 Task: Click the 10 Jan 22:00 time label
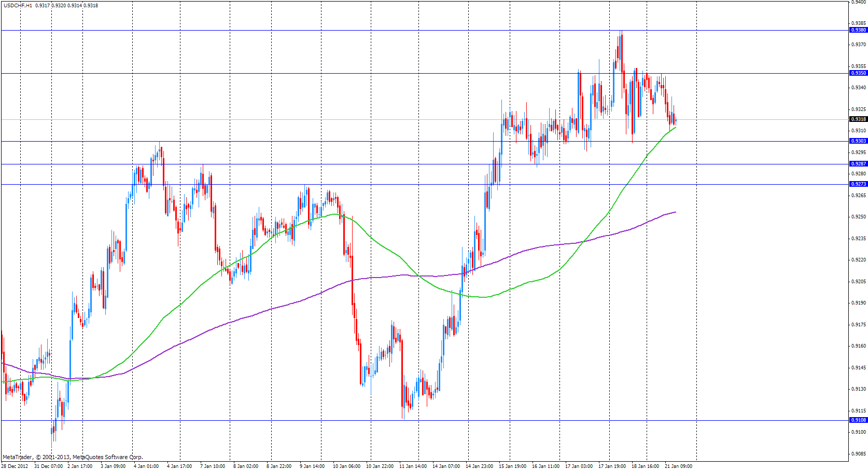coord(380,466)
